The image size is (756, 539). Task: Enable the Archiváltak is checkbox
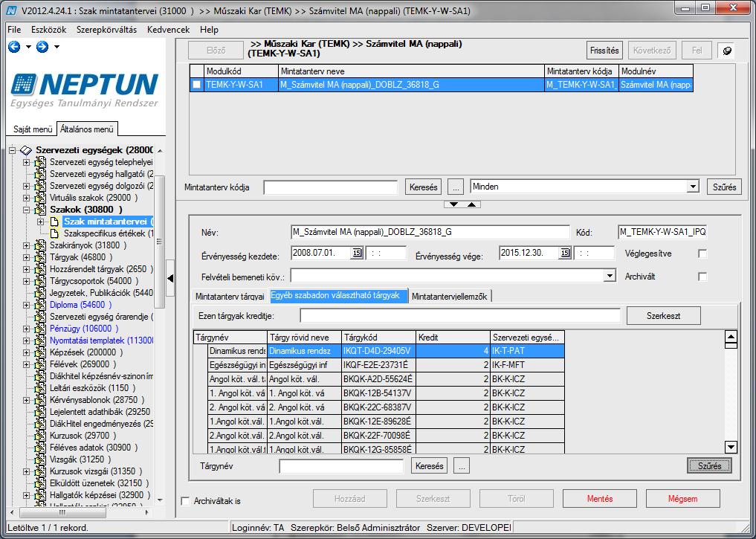point(185,501)
